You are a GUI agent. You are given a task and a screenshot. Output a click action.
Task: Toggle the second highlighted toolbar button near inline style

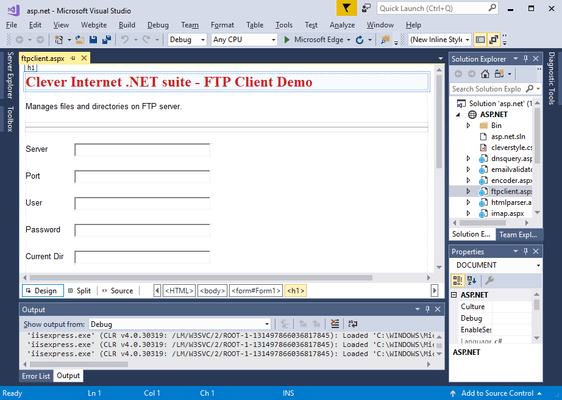coord(494,40)
